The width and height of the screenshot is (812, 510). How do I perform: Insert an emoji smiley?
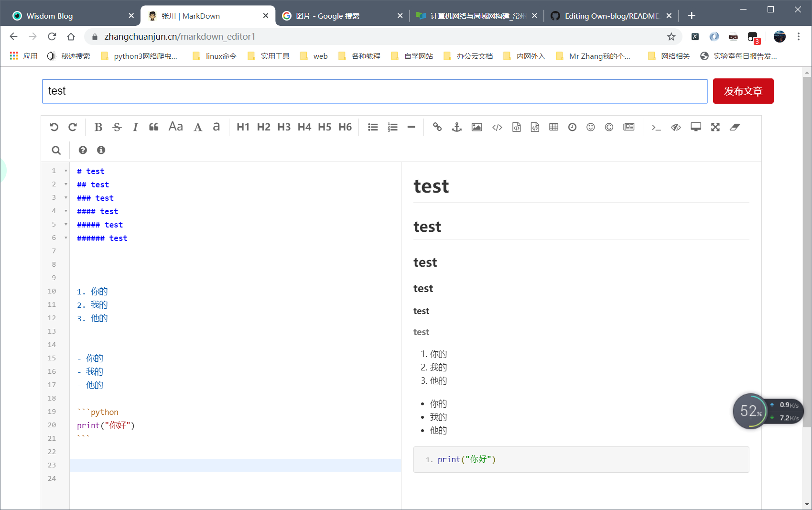click(591, 127)
